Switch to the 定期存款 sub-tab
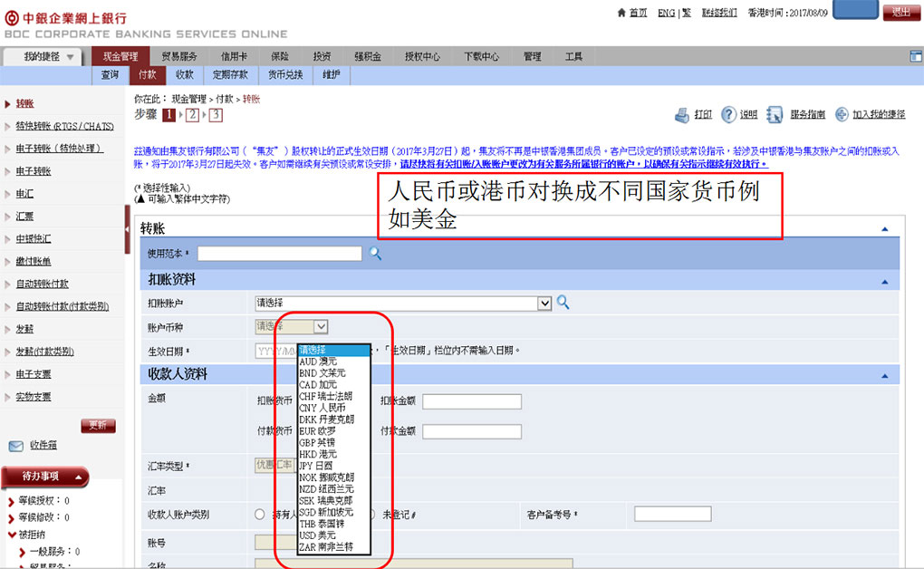Screen dimensions: 924x569 point(230,75)
